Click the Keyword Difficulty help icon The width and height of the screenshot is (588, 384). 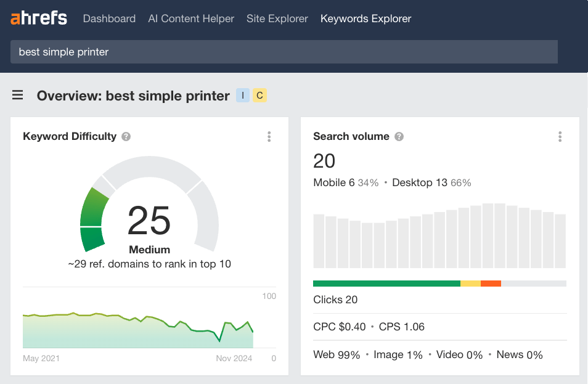pyautogui.click(x=126, y=136)
